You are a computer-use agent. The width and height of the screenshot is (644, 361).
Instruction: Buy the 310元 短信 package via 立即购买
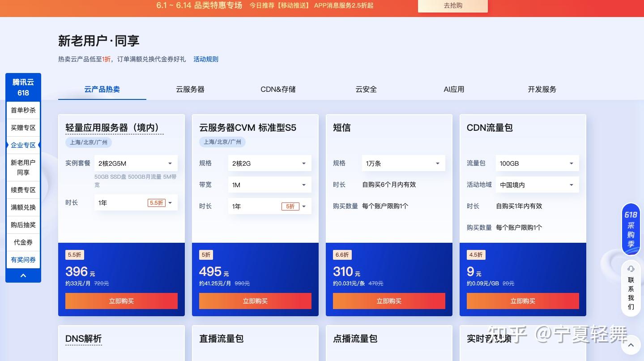click(x=389, y=301)
